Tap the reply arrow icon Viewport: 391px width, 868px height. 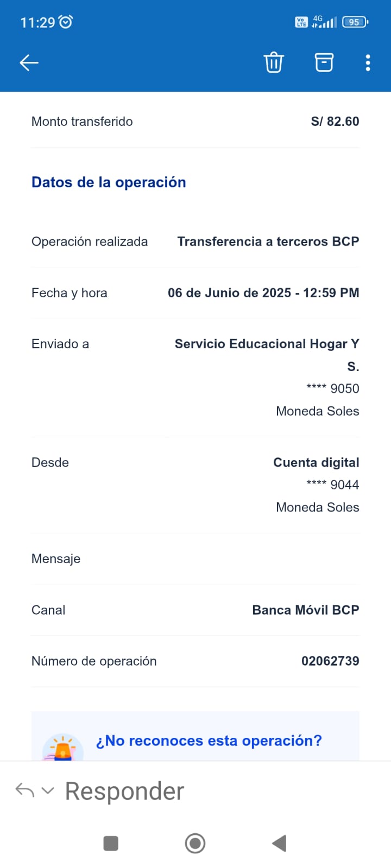tap(24, 790)
